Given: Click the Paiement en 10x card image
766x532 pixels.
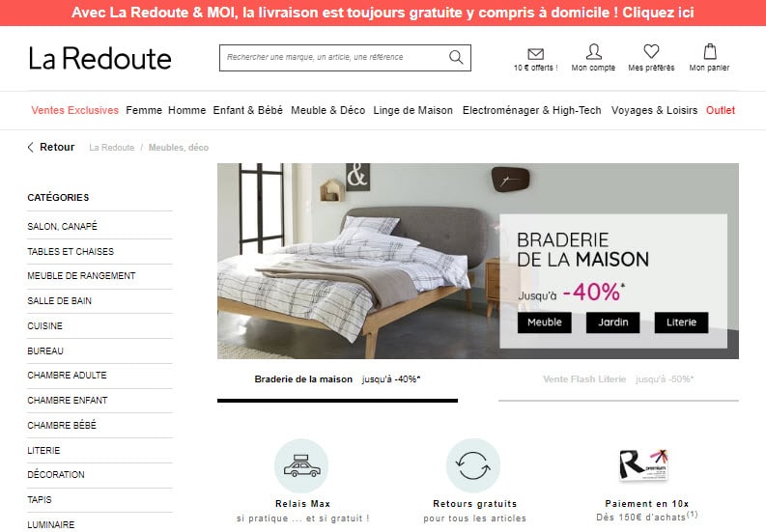Looking at the screenshot, I should (644, 464).
